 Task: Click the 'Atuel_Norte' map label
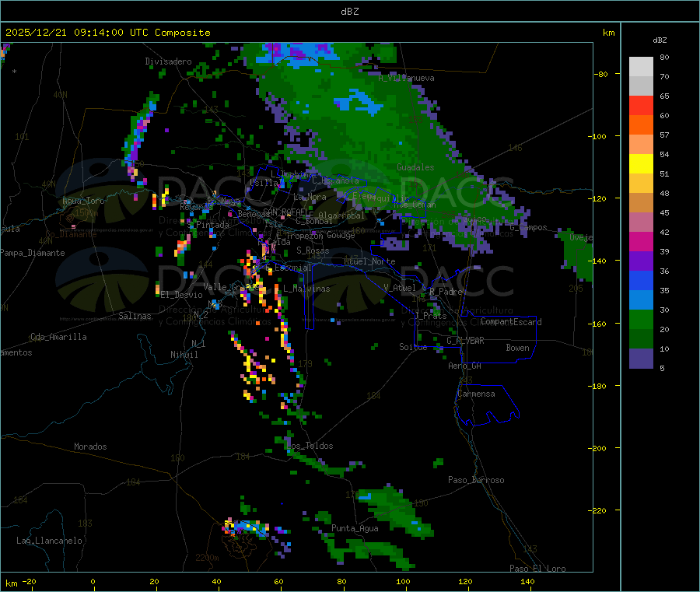[x=369, y=261]
